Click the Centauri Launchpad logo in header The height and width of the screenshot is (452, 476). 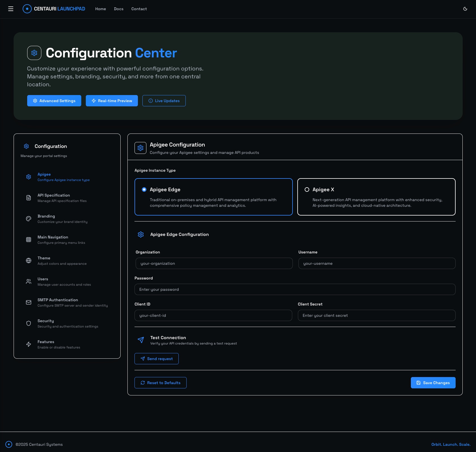tap(54, 9)
